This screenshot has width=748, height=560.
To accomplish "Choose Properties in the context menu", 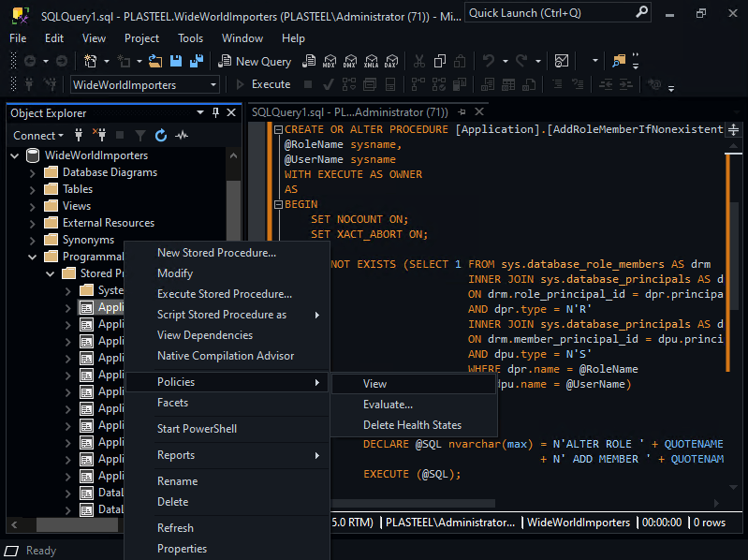I will pos(227,549).
